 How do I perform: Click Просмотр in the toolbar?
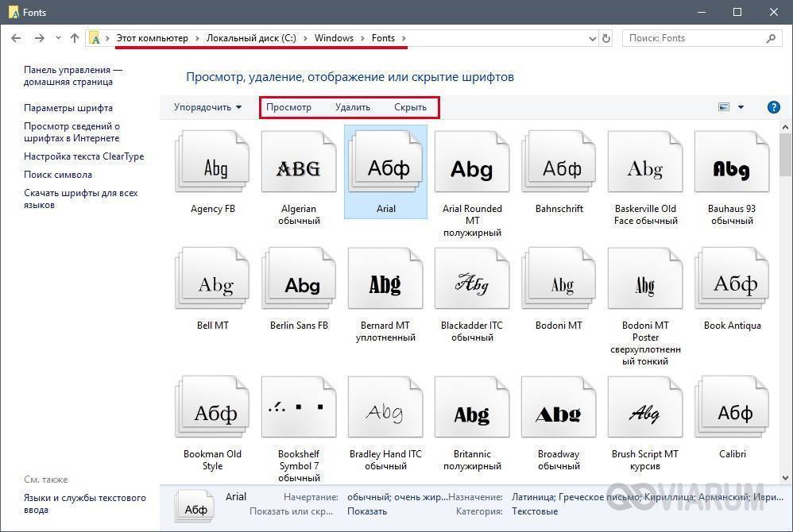tap(288, 107)
